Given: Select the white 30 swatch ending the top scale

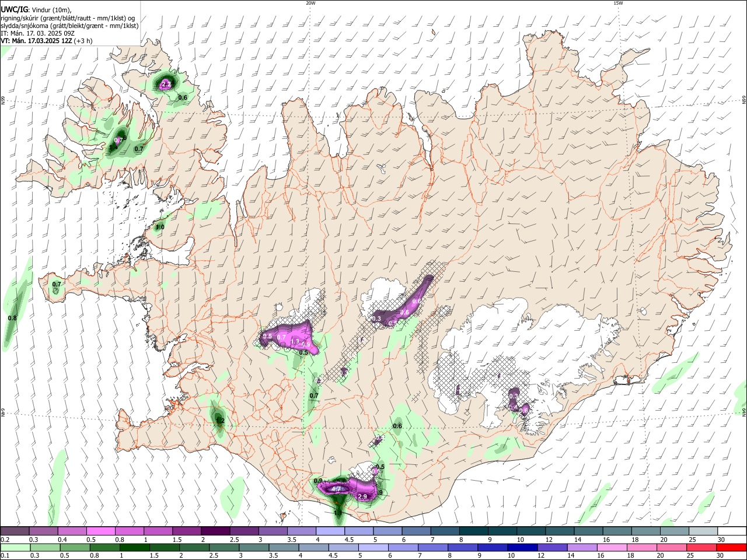Looking at the screenshot, I should 731,531.
